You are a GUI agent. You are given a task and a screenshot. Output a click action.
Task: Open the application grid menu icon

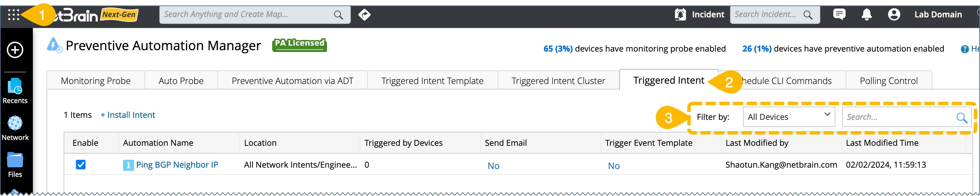13,15
